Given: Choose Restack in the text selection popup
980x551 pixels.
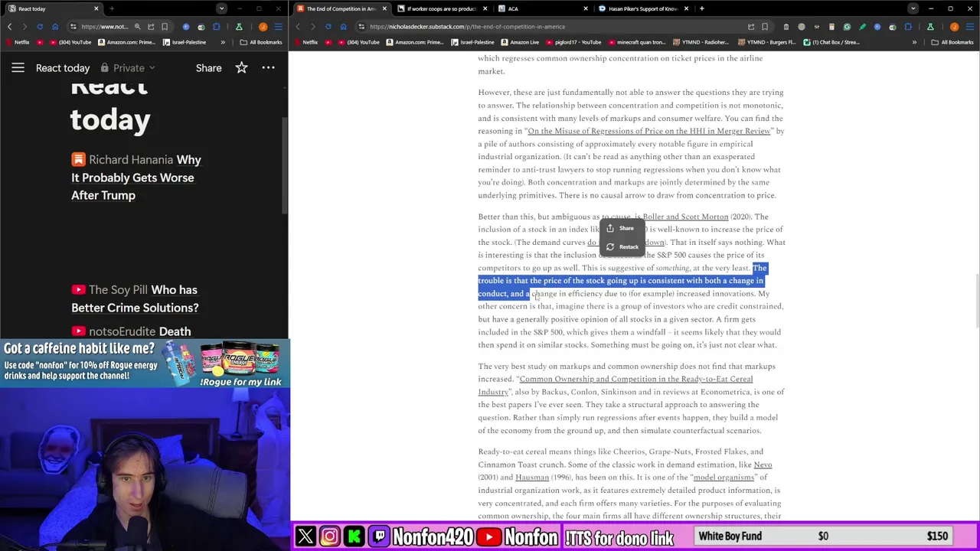Looking at the screenshot, I should pyautogui.click(x=622, y=246).
